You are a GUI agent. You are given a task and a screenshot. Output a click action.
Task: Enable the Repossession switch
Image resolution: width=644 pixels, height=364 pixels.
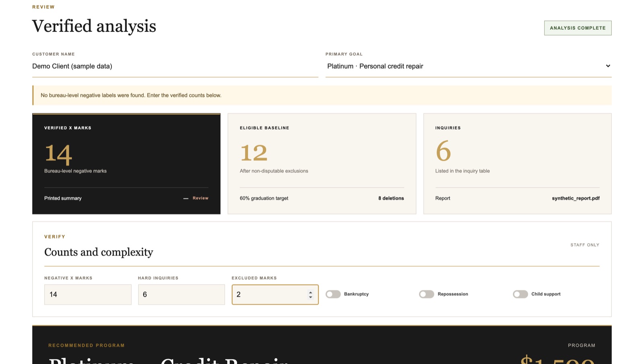(426, 294)
